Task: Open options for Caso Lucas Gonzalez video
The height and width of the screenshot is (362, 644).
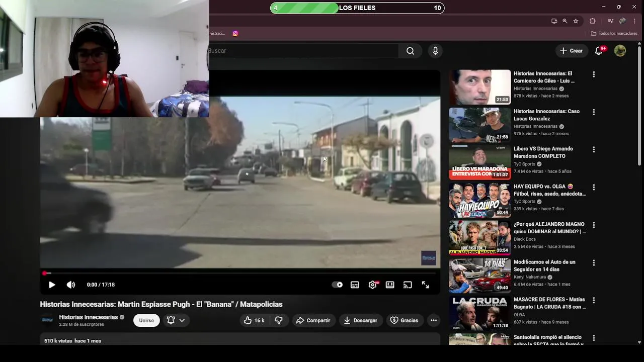Action: coord(594,112)
